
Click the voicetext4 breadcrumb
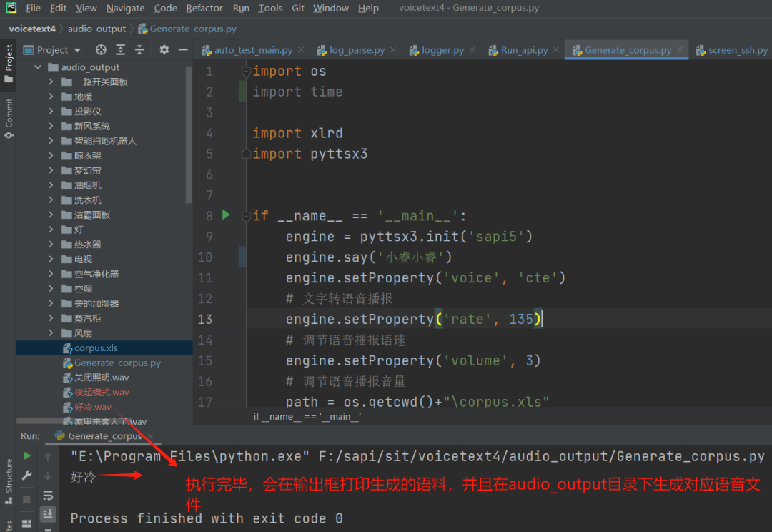(32, 29)
